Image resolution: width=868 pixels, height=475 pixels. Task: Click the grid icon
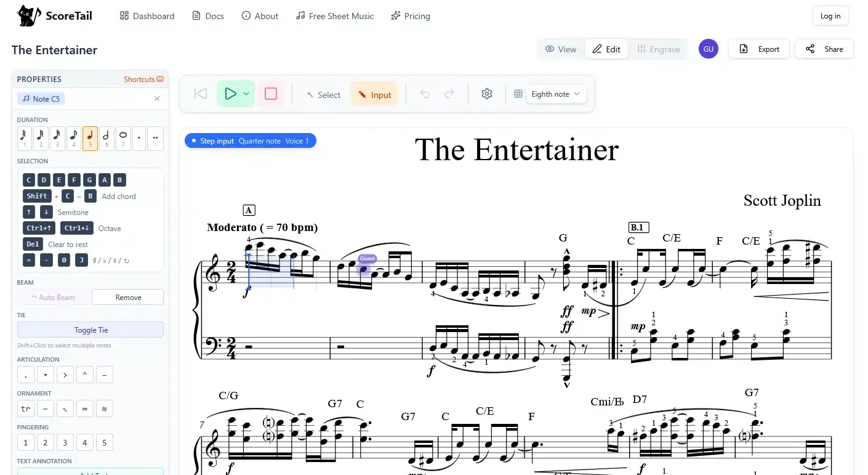point(518,94)
